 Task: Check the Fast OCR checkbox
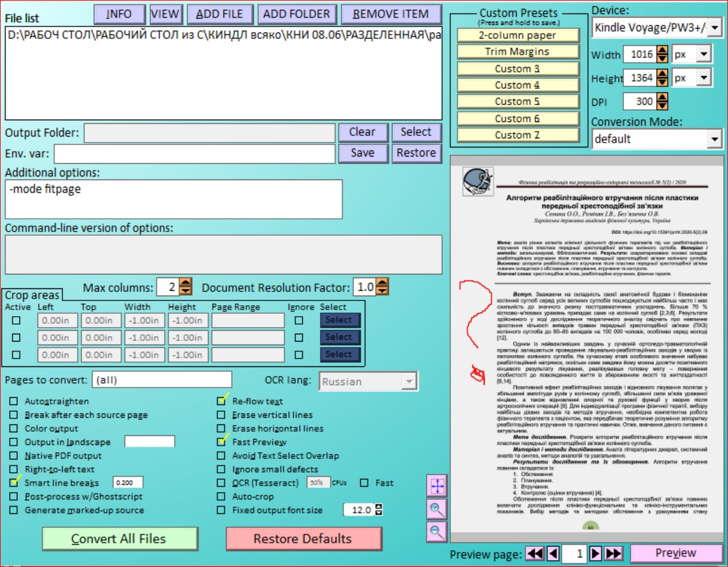pos(364,483)
